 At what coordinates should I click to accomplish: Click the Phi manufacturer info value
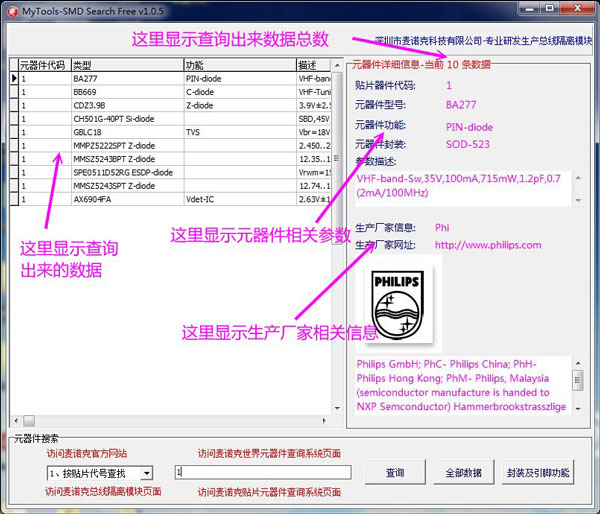click(442, 228)
